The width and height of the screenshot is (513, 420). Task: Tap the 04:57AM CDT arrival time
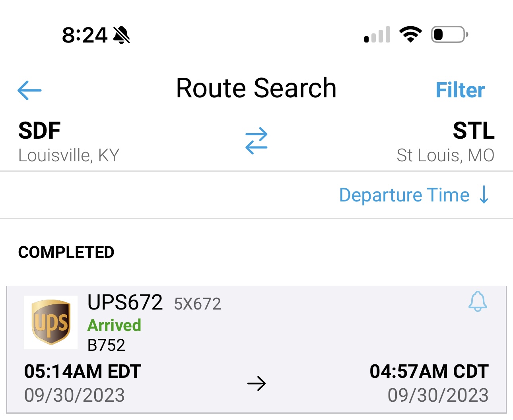click(429, 372)
